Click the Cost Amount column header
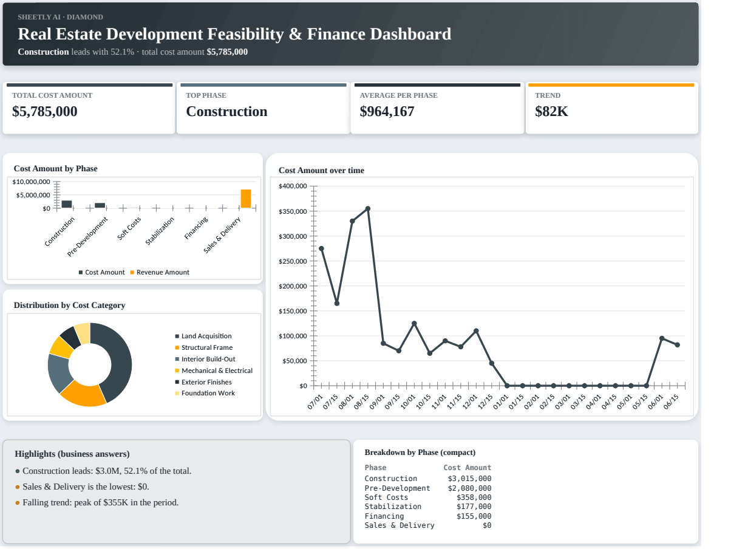745x560 pixels. pos(468,468)
